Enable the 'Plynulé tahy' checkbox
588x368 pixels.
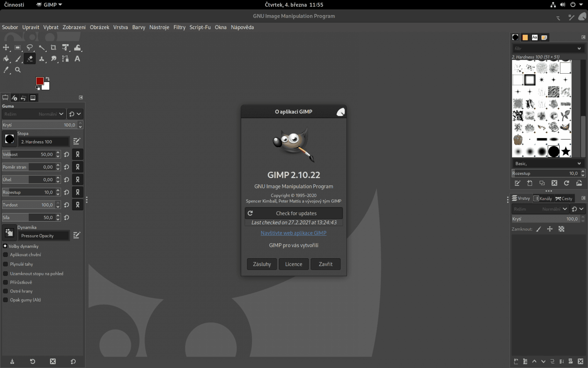(x=5, y=264)
